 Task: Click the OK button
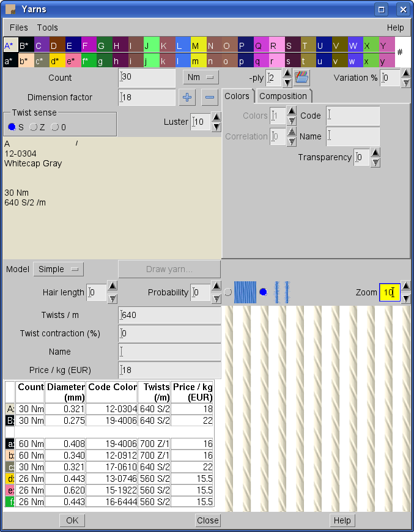point(72,520)
